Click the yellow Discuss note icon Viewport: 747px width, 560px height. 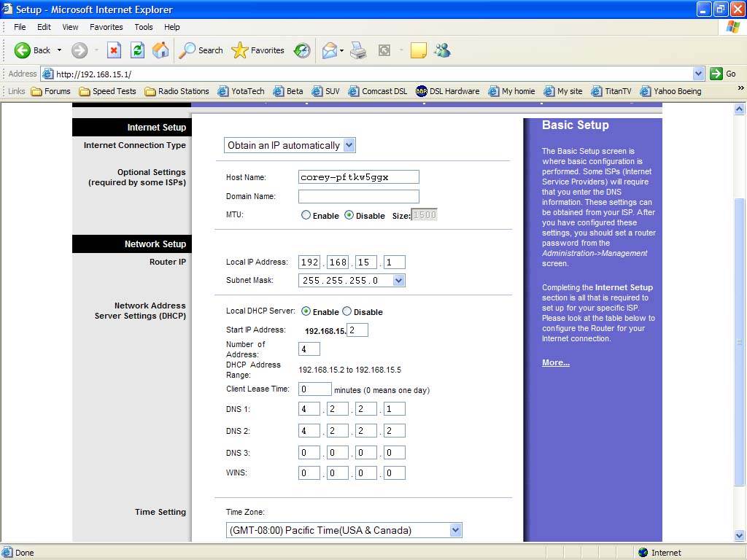tap(418, 50)
